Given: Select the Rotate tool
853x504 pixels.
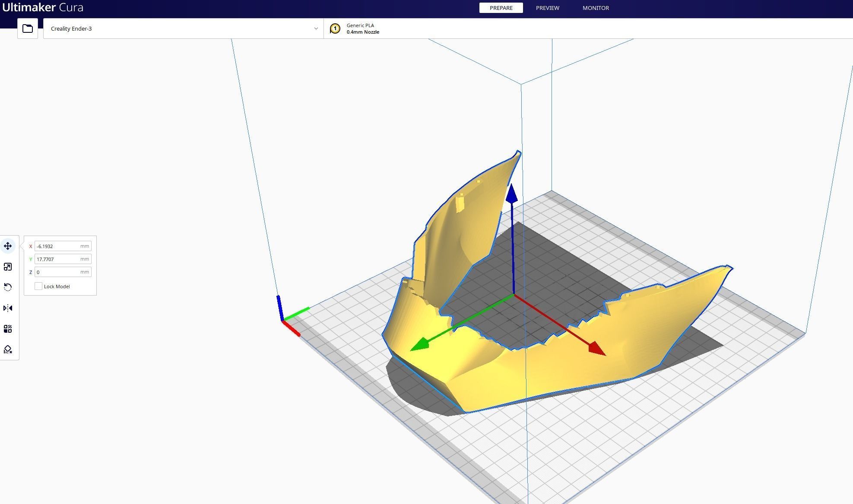Looking at the screenshot, I should pos(8,287).
